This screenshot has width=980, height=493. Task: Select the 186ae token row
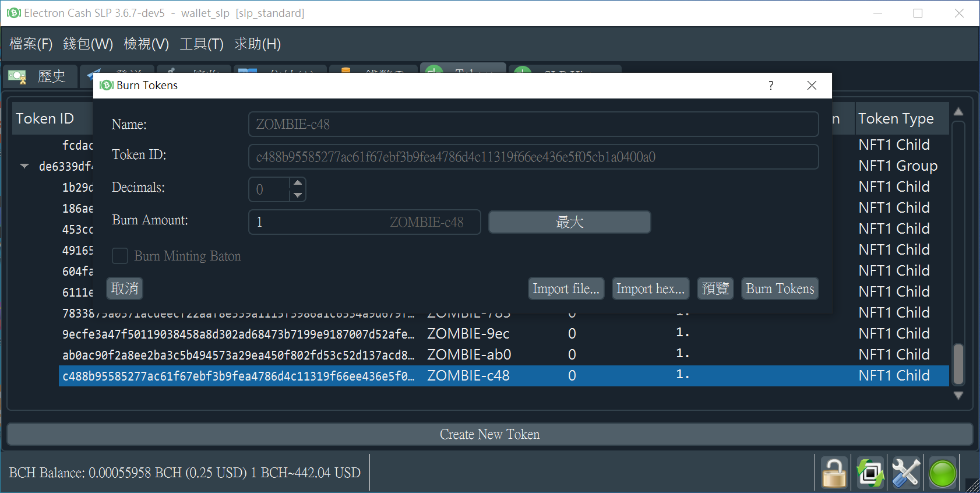pos(77,208)
